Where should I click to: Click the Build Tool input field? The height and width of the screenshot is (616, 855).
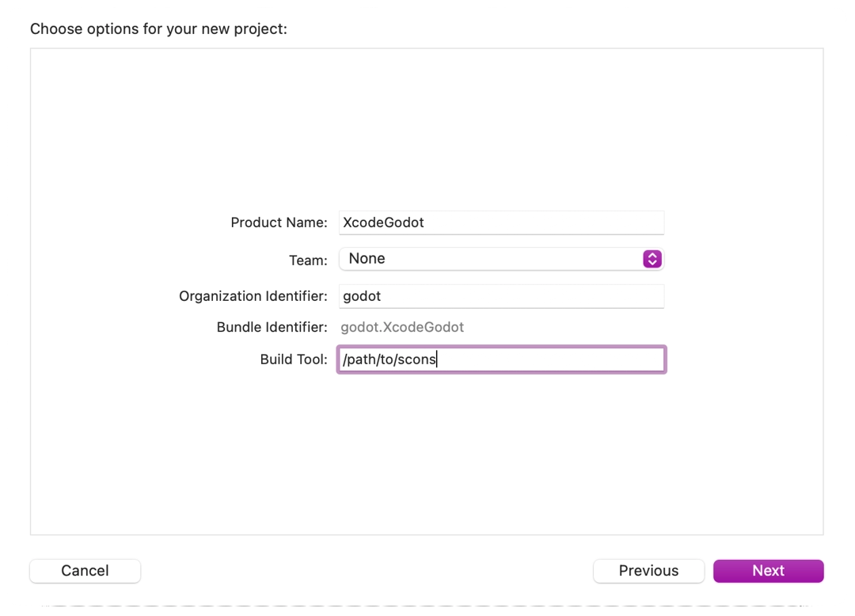tap(500, 359)
